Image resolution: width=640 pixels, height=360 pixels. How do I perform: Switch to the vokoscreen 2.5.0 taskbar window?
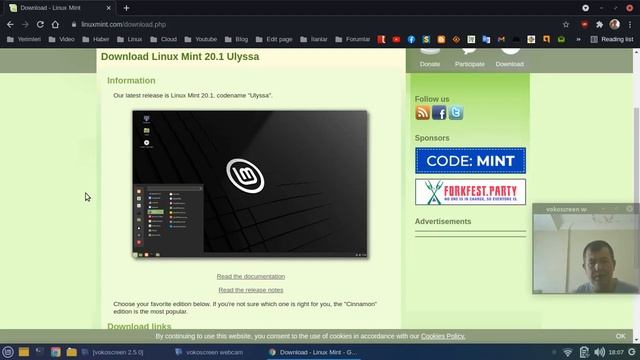pos(112,352)
